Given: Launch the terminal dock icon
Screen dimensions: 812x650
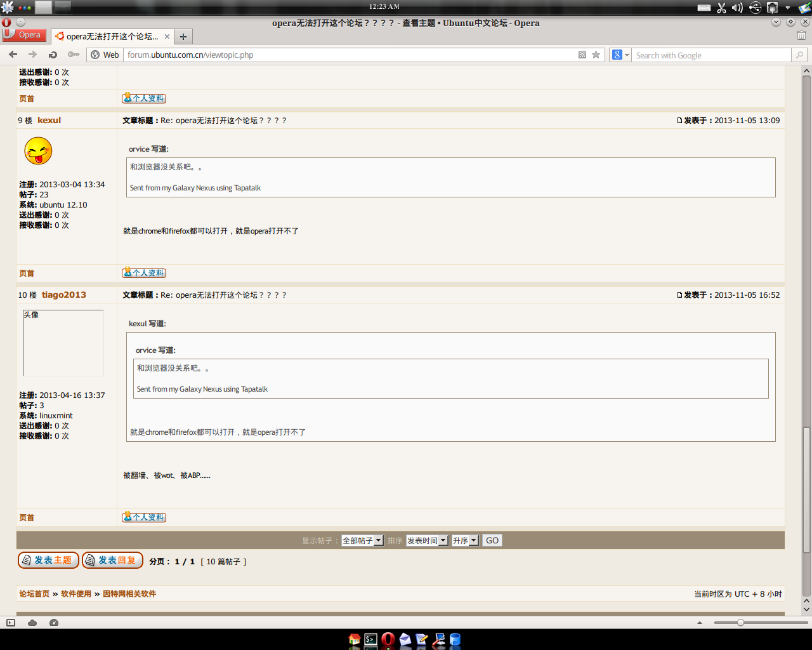Looking at the screenshot, I should 371,639.
